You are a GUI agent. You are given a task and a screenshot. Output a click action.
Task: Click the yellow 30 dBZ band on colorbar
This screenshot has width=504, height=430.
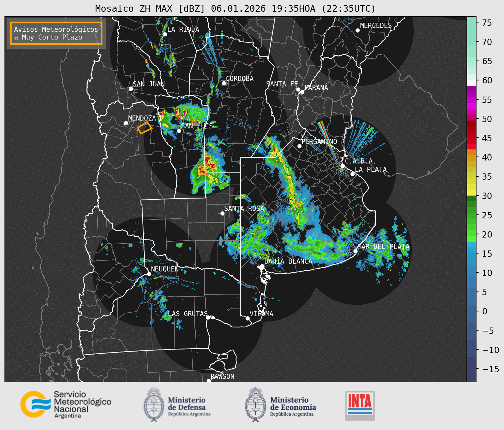[x=471, y=193]
